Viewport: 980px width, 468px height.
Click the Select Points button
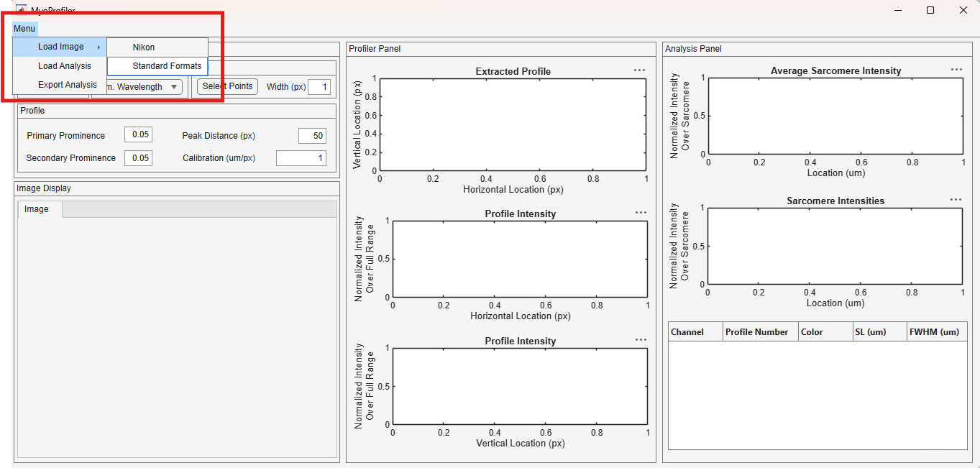(x=227, y=86)
